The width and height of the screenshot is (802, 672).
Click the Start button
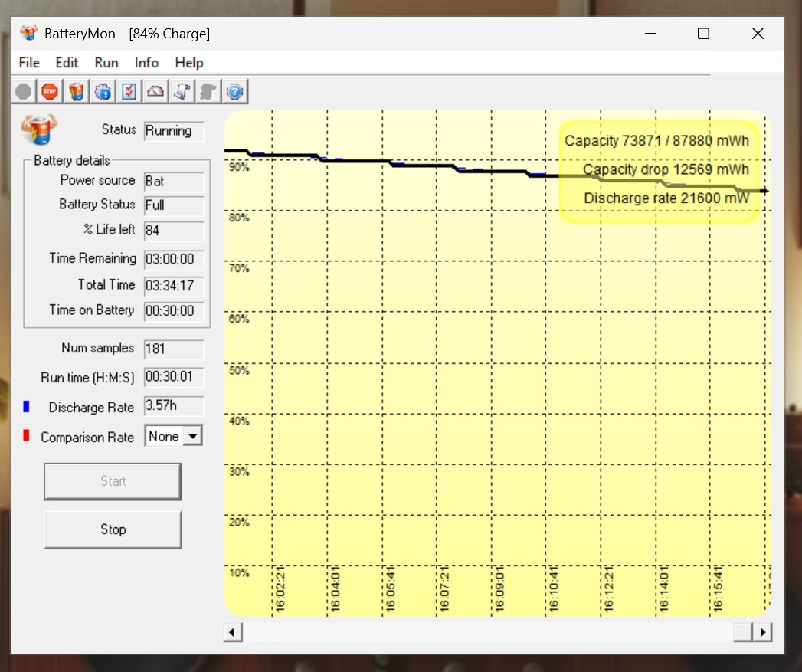[113, 481]
